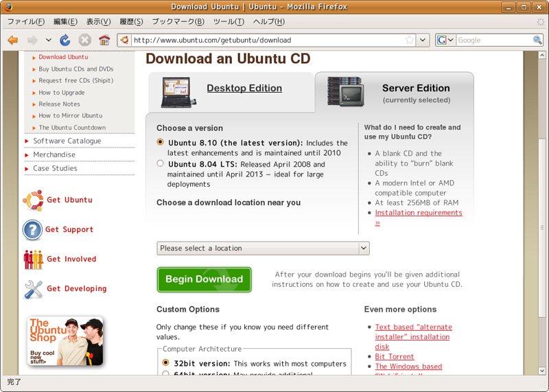Open the back/forward history dropdown arrow

tap(48, 40)
